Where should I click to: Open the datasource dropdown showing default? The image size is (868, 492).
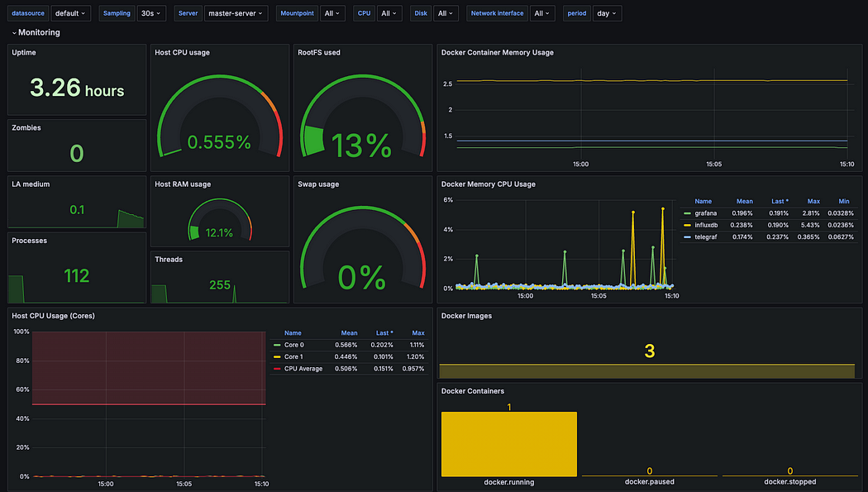70,13
